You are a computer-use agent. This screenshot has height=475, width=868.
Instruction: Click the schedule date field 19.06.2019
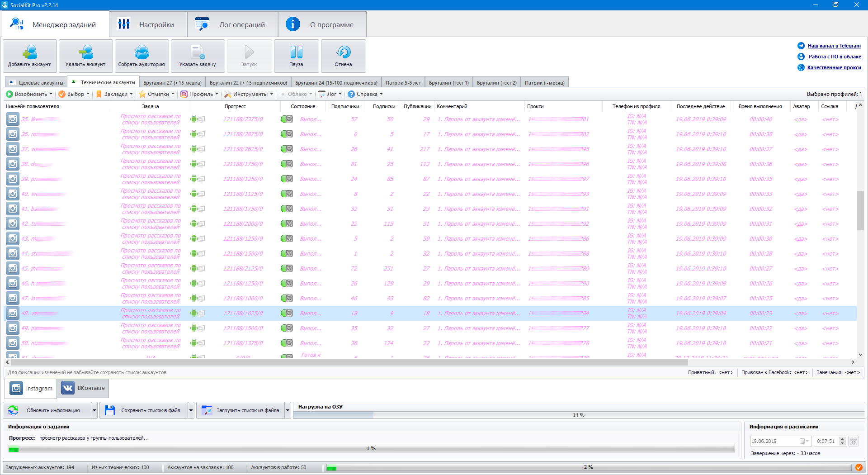pyautogui.click(x=780, y=441)
